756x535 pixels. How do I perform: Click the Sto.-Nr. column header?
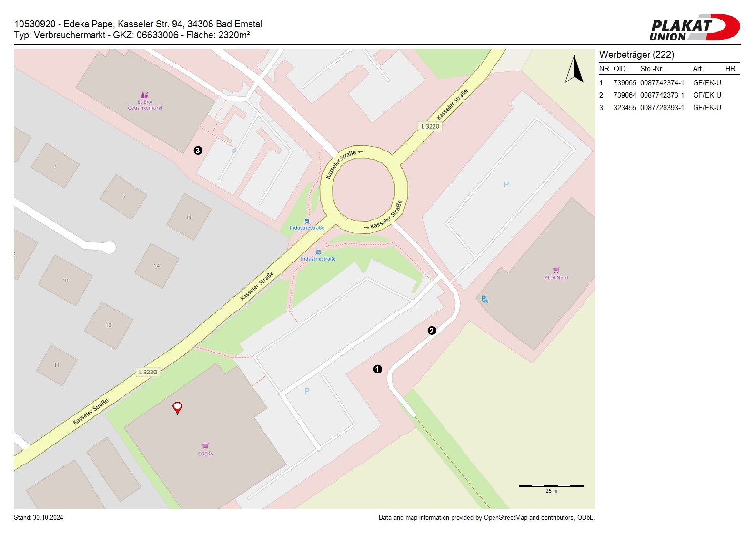click(x=652, y=69)
